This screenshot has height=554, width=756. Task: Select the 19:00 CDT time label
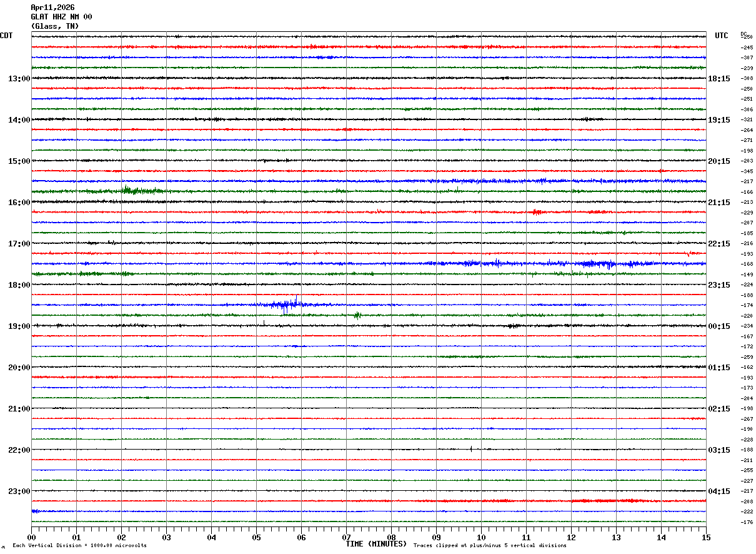[x=19, y=326]
